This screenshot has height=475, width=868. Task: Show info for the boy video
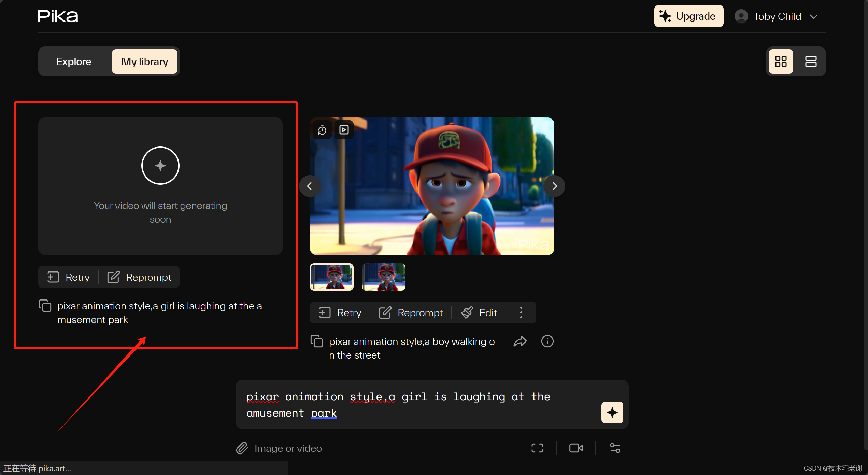point(547,341)
